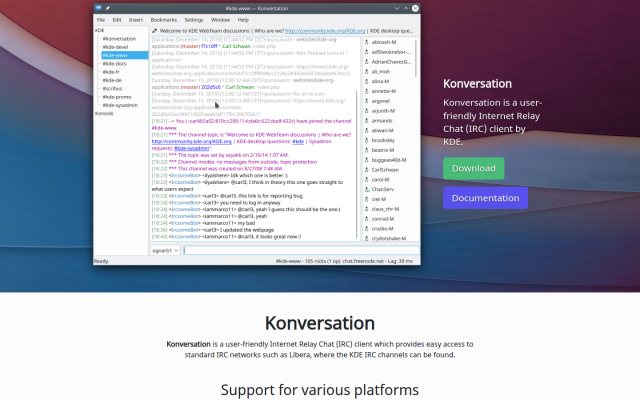This screenshot has height=400, width=640.
Task: Open the Bookmarks menu
Action: (x=164, y=20)
